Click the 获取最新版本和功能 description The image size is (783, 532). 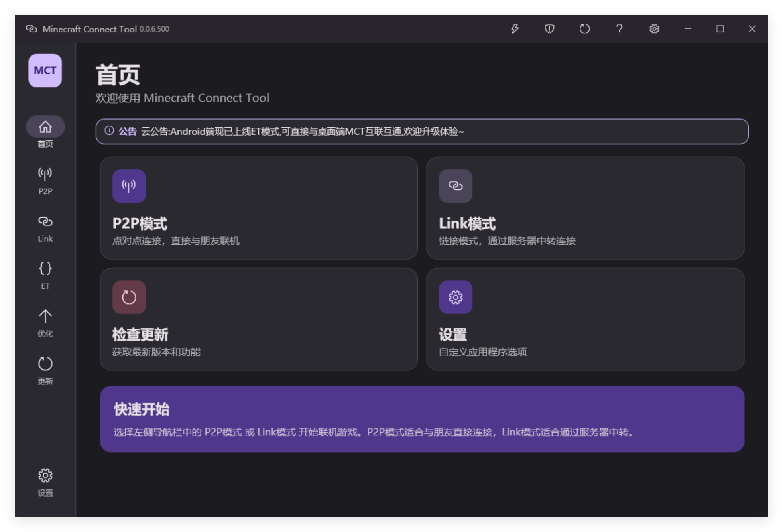pos(156,352)
